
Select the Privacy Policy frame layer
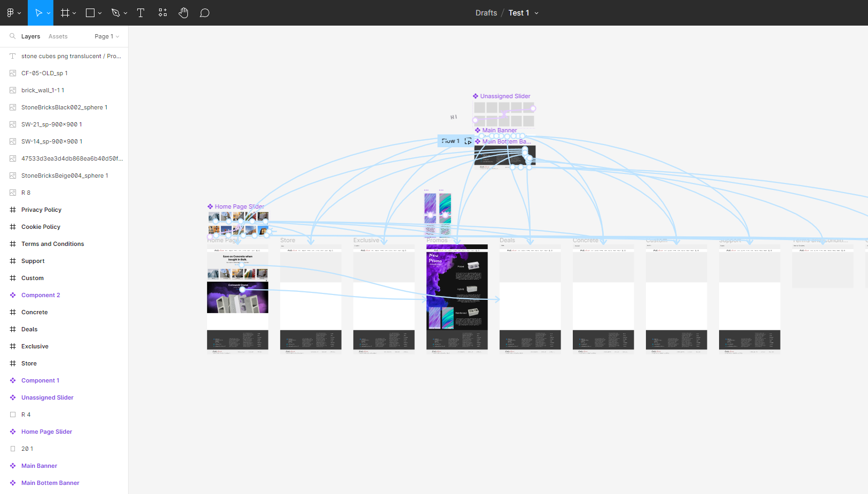[x=41, y=210]
